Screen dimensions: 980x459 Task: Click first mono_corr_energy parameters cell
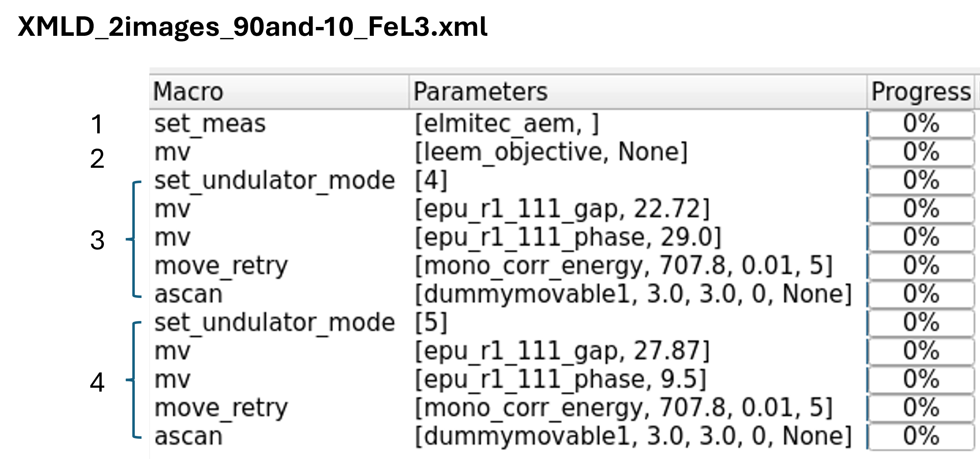624,266
